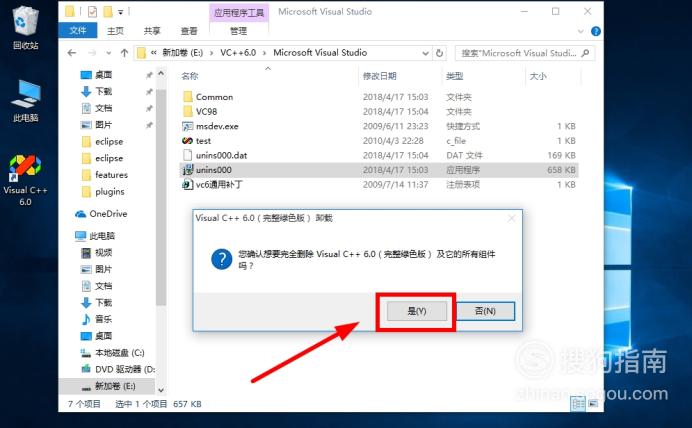Select 新加卷 (E:) in navigation pane
692x428 pixels.
coord(109,386)
